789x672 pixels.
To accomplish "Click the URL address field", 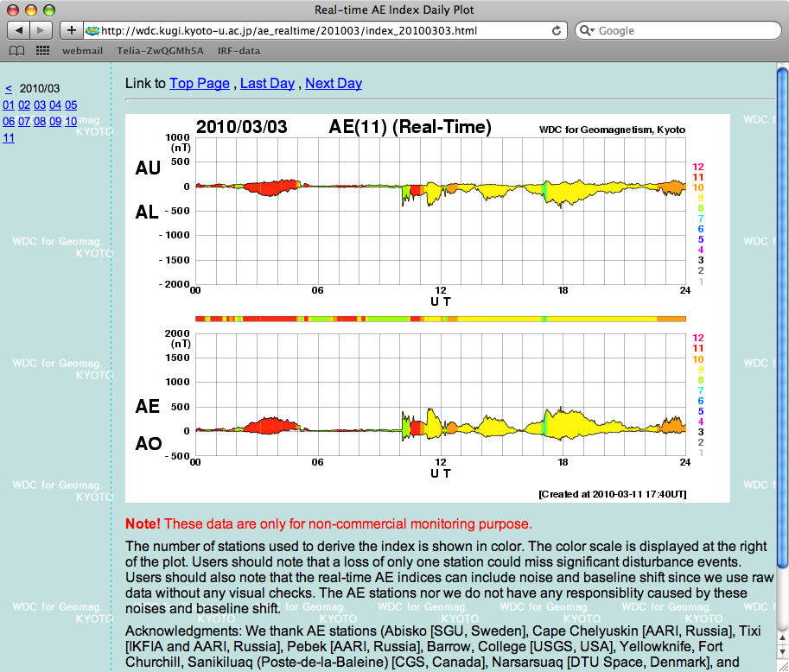I will [320, 30].
